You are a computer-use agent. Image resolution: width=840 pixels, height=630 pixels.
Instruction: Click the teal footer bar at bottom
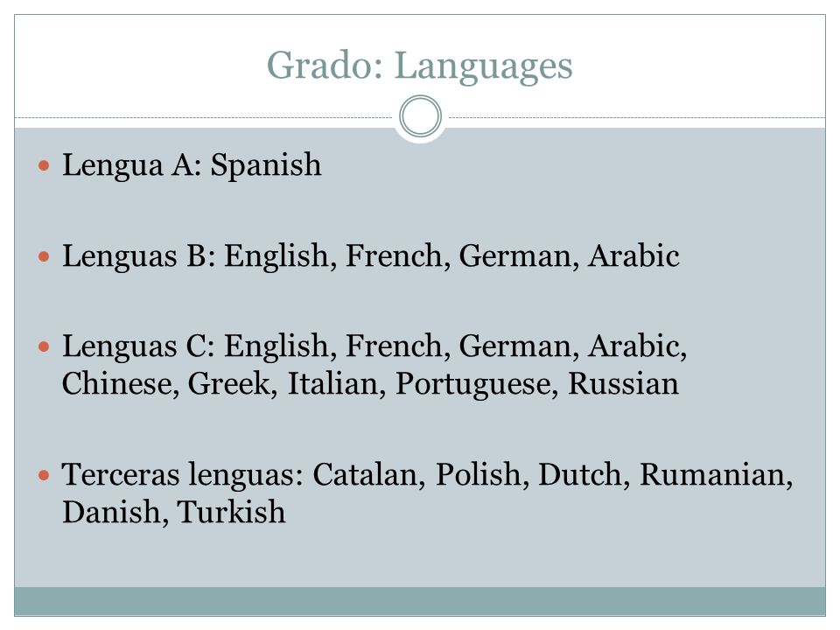[x=420, y=601]
